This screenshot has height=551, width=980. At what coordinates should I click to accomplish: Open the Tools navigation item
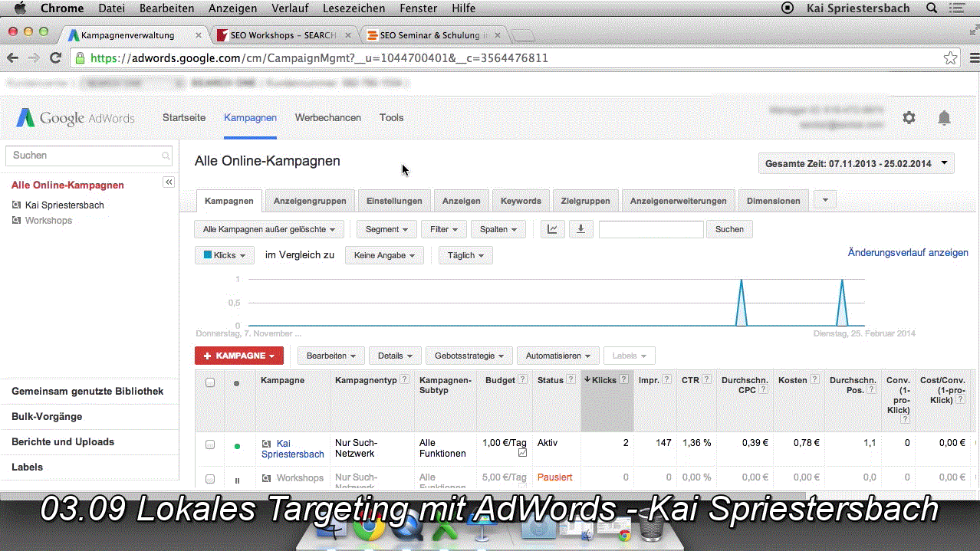click(391, 117)
